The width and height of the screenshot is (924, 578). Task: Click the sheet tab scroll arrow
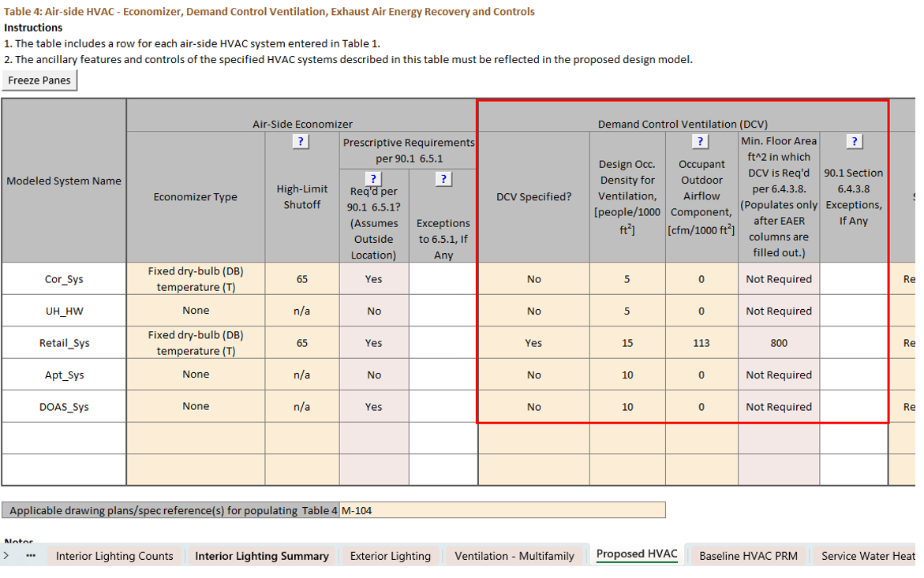pyautogui.click(x=8, y=556)
